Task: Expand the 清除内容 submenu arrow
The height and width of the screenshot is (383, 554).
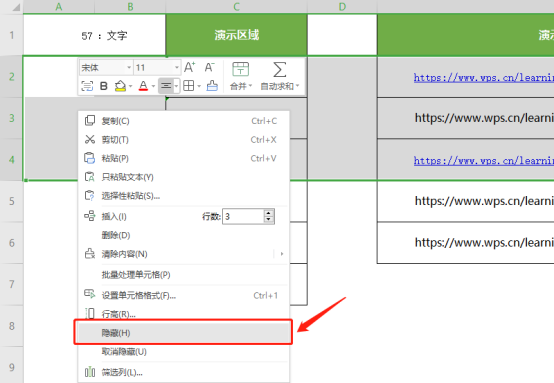Action: pos(282,254)
